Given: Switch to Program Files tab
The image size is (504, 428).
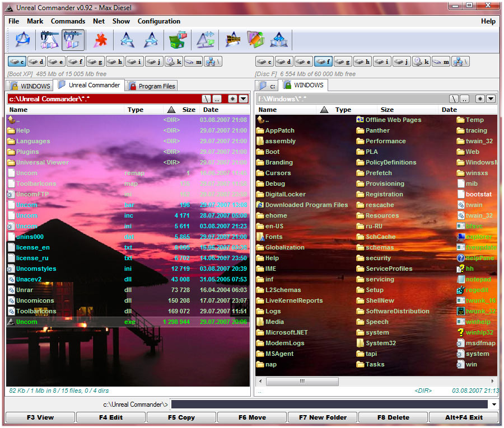Looking at the screenshot, I should 151,86.
